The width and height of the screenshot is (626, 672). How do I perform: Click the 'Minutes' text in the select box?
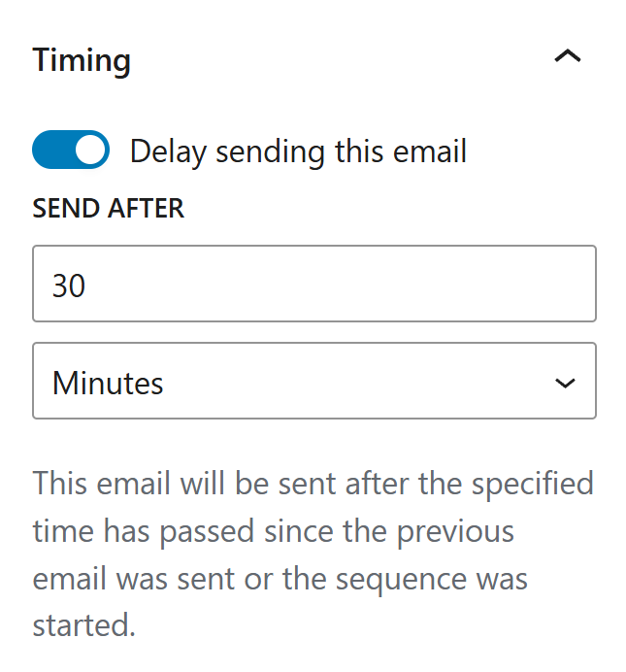point(108,383)
